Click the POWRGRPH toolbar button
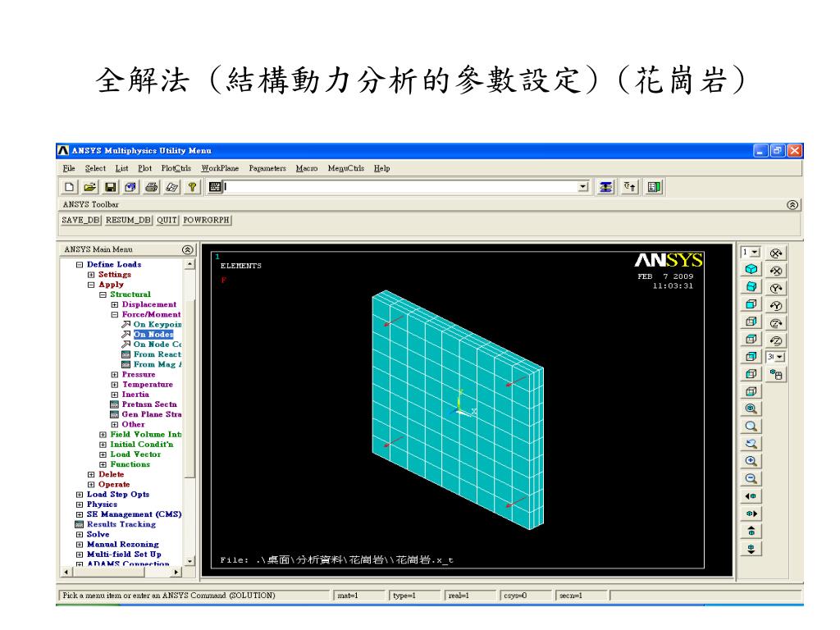 (206, 220)
